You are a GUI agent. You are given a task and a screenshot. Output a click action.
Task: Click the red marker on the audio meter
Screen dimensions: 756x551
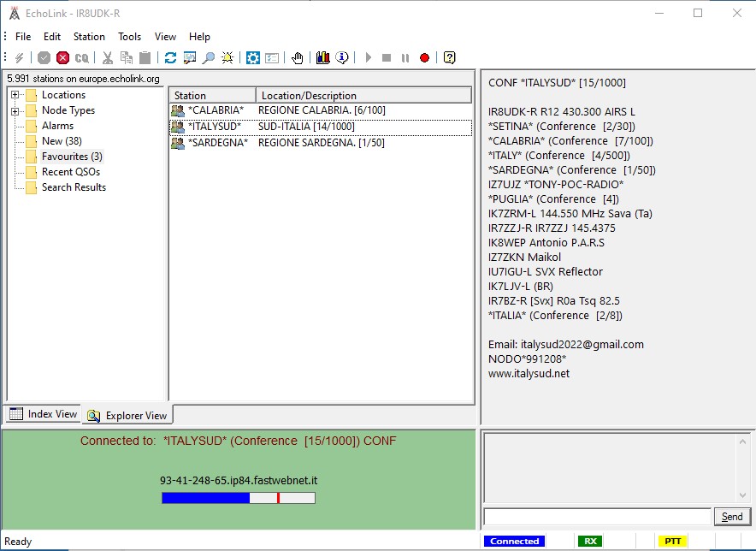[278, 498]
